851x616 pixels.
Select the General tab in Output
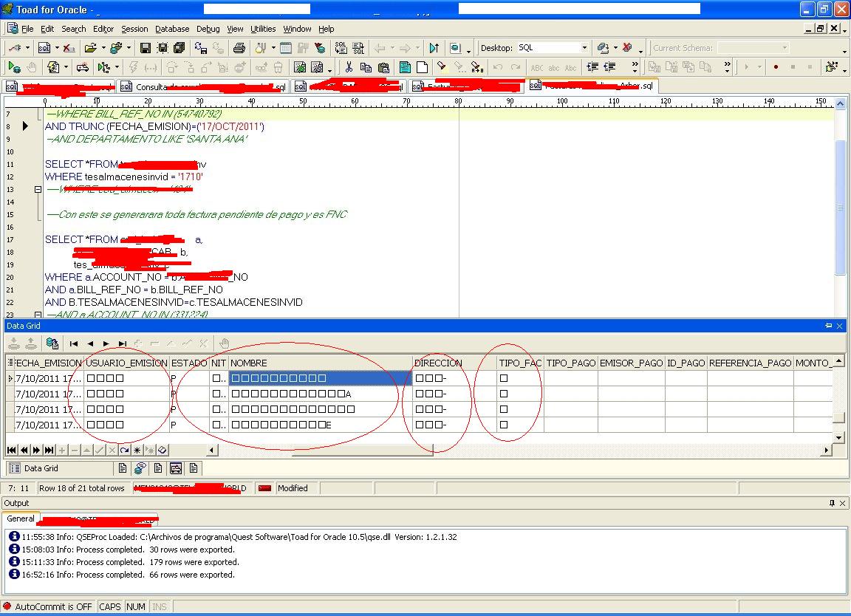21,519
